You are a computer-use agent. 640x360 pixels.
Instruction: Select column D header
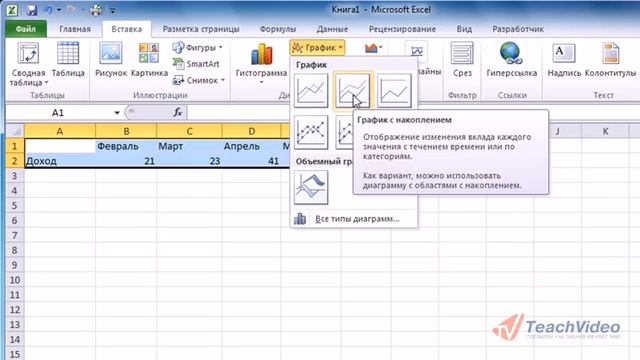tap(251, 131)
